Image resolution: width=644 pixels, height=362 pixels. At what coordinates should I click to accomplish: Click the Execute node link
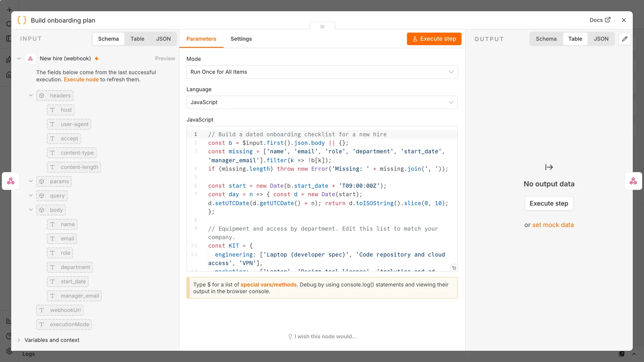pyautogui.click(x=81, y=79)
